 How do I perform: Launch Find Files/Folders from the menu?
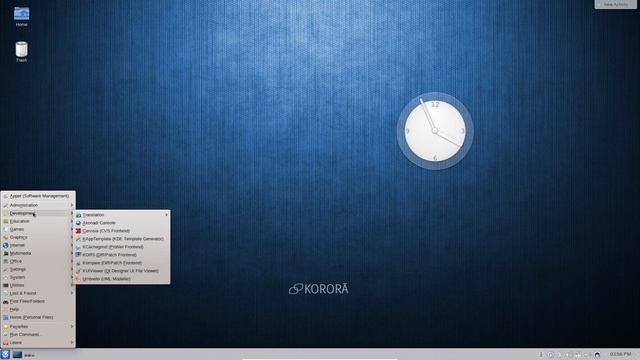(38, 301)
